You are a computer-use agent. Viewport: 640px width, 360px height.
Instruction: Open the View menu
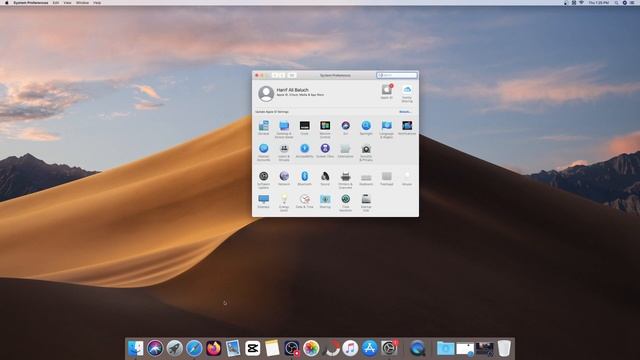67,2
